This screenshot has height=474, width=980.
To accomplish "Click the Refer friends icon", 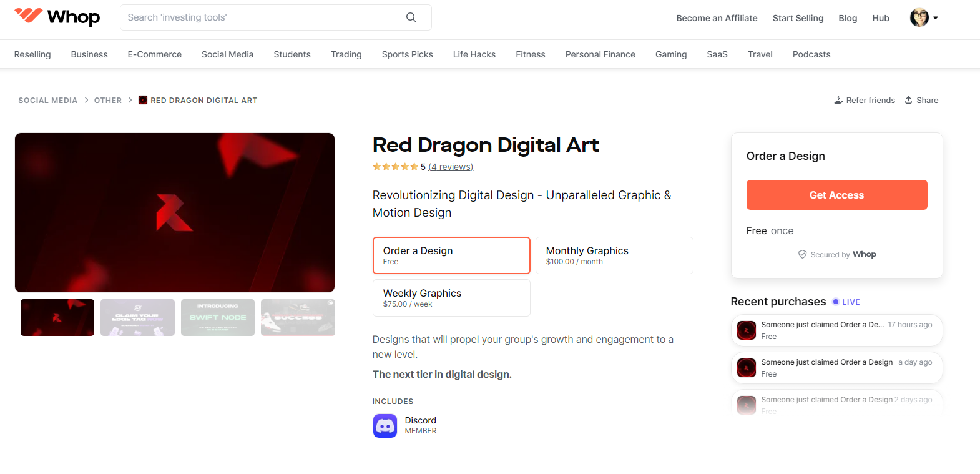I will 838,100.
